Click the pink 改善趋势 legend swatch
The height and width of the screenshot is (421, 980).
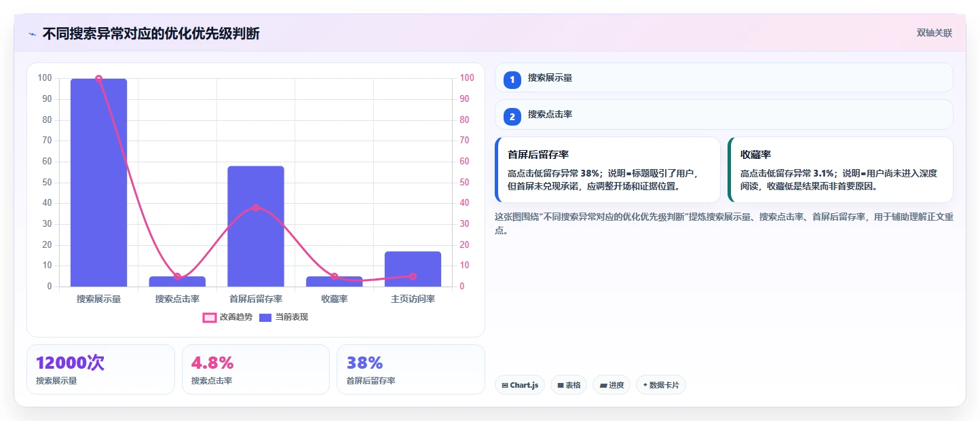[210, 317]
